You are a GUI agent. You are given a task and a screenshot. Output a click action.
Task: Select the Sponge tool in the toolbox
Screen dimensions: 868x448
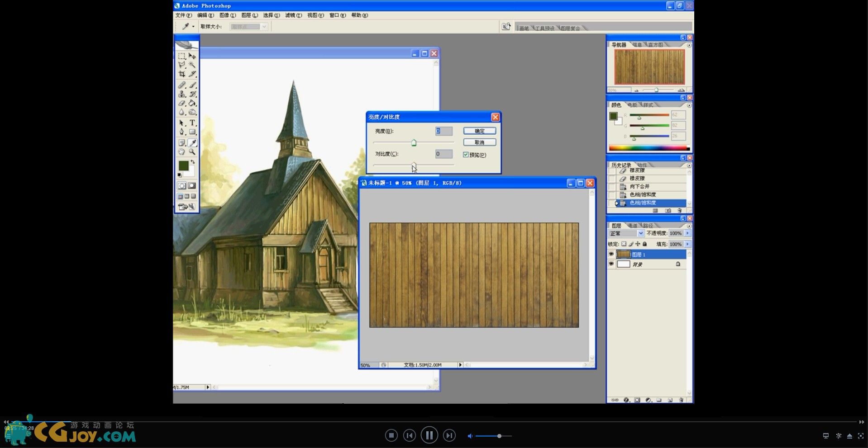pos(192,112)
